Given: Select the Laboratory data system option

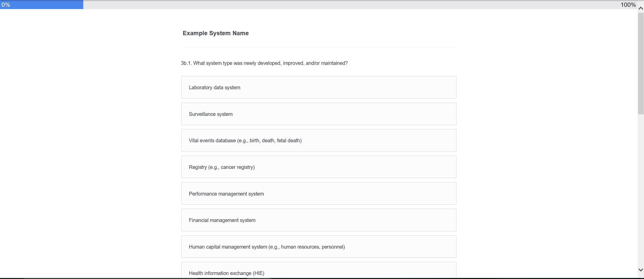Looking at the screenshot, I should pos(318,87).
